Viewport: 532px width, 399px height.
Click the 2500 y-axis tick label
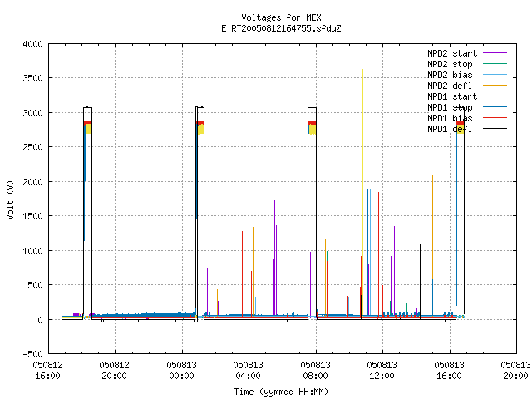(x=33, y=147)
